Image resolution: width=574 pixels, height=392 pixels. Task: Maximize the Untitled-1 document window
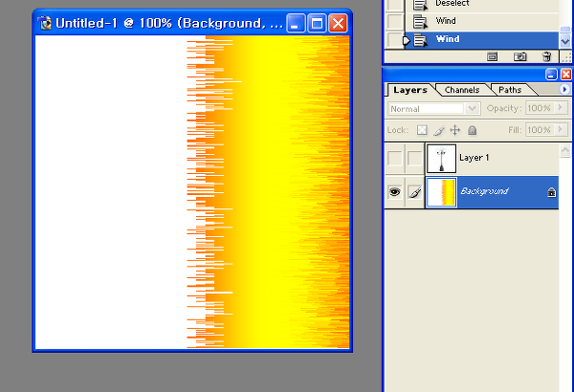point(317,24)
